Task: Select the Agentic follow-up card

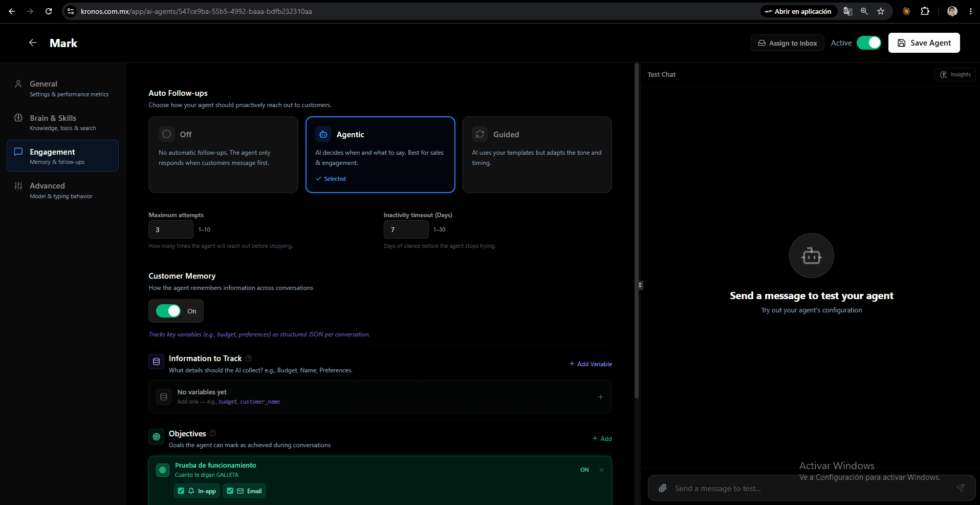Action: pos(380,155)
